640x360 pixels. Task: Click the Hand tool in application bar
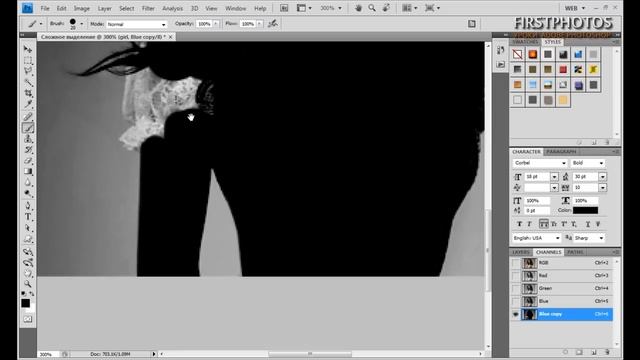pyautogui.click(x=358, y=8)
